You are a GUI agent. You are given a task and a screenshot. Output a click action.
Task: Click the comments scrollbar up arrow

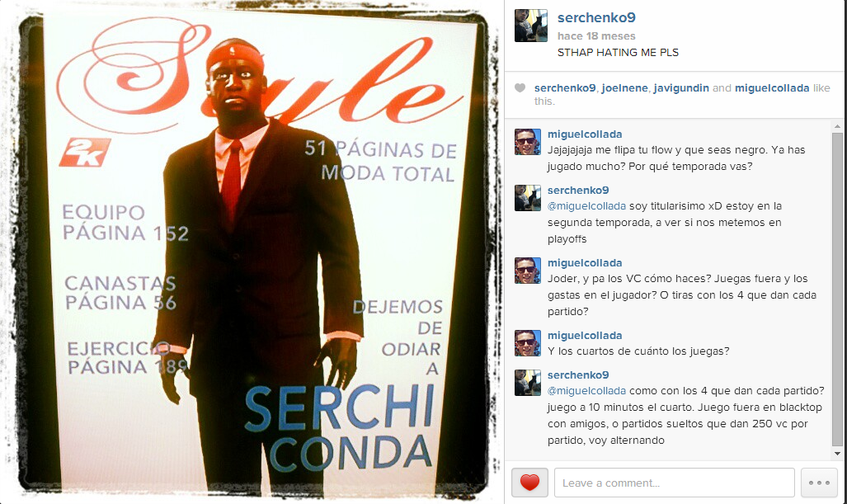(837, 126)
